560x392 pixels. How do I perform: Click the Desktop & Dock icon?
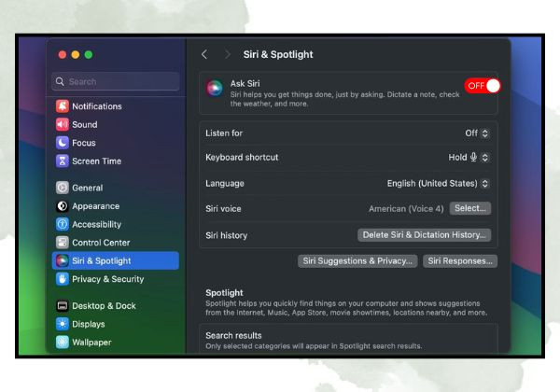[x=63, y=305]
